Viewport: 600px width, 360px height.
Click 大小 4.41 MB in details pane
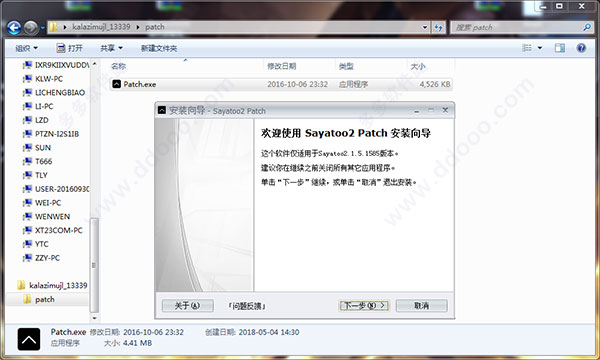[128, 343]
